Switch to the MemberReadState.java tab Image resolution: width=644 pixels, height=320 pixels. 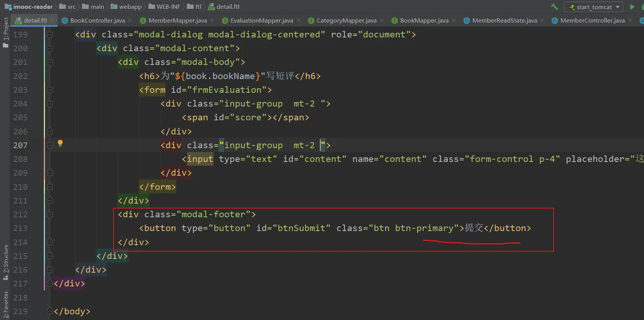pos(500,20)
